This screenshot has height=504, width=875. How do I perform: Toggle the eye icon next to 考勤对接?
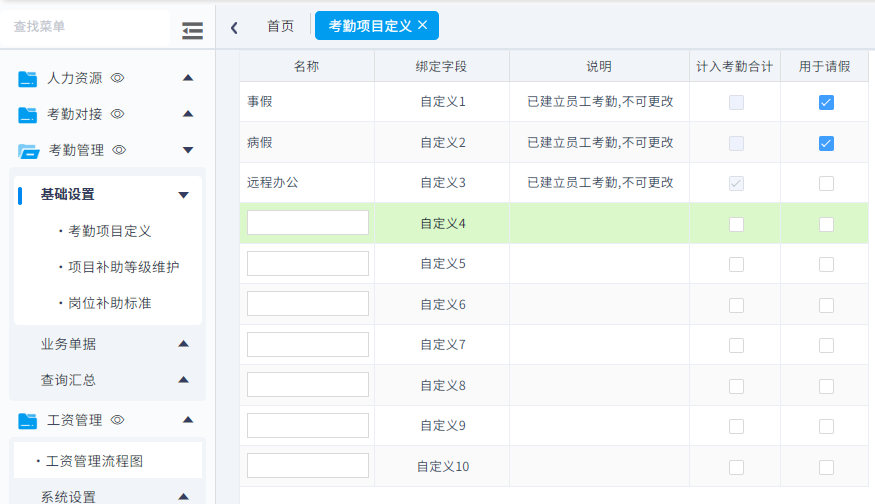117,114
